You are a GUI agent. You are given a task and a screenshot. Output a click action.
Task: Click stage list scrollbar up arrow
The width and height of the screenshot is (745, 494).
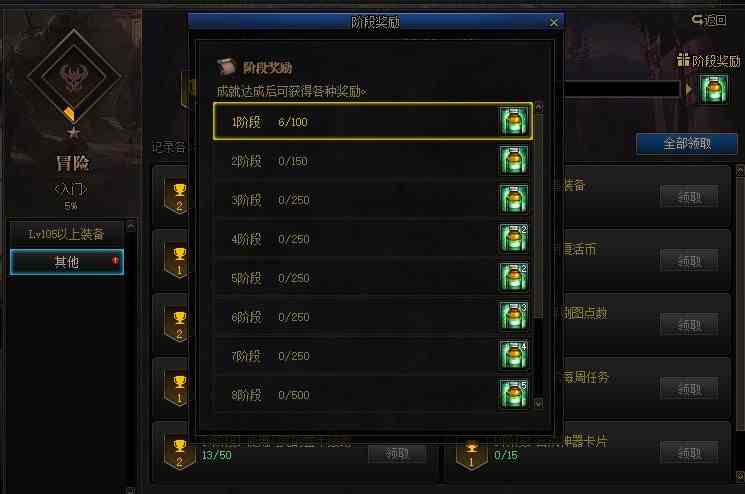click(539, 108)
